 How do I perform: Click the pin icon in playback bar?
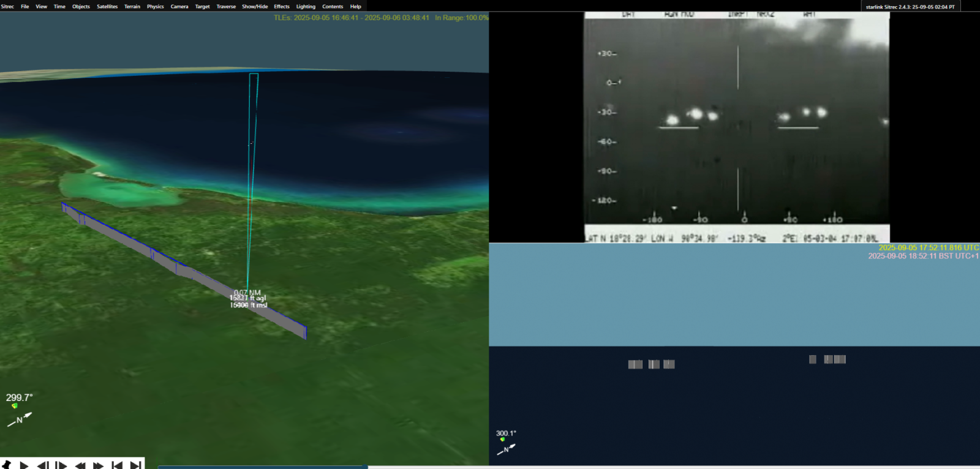[x=7, y=465]
